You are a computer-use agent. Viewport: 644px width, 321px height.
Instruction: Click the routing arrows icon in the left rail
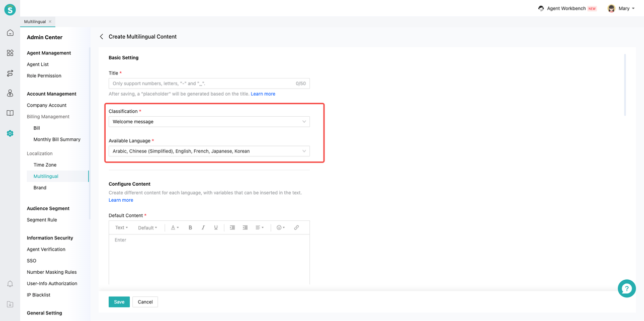10,73
